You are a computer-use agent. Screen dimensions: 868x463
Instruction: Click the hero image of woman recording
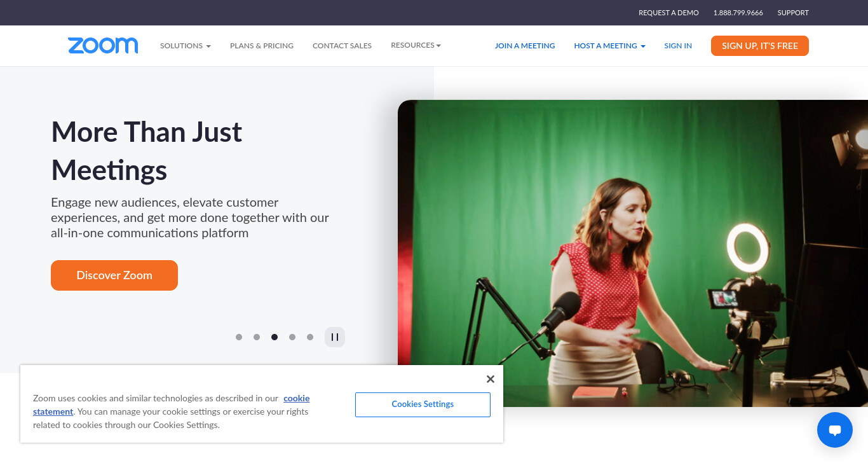tap(633, 253)
